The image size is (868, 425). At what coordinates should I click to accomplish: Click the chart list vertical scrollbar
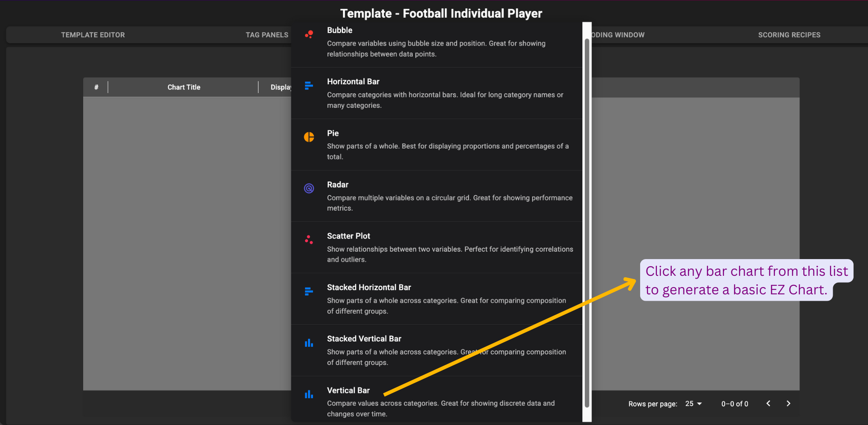pyautogui.click(x=587, y=222)
